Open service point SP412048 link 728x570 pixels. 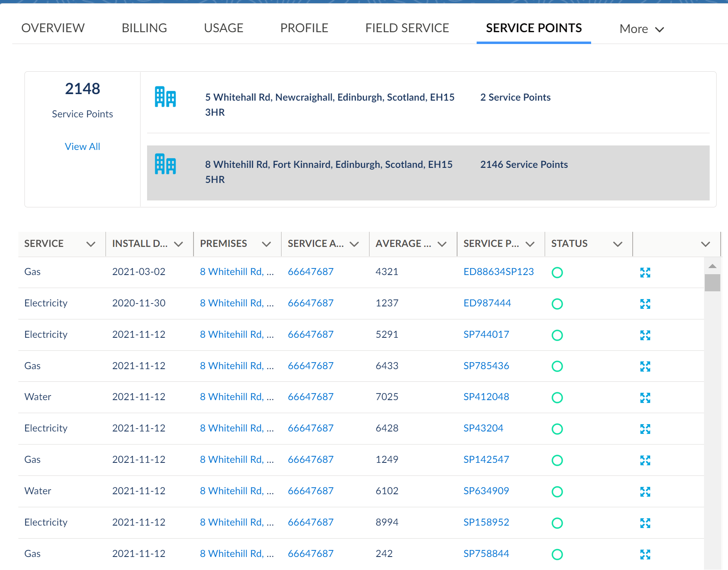486,397
